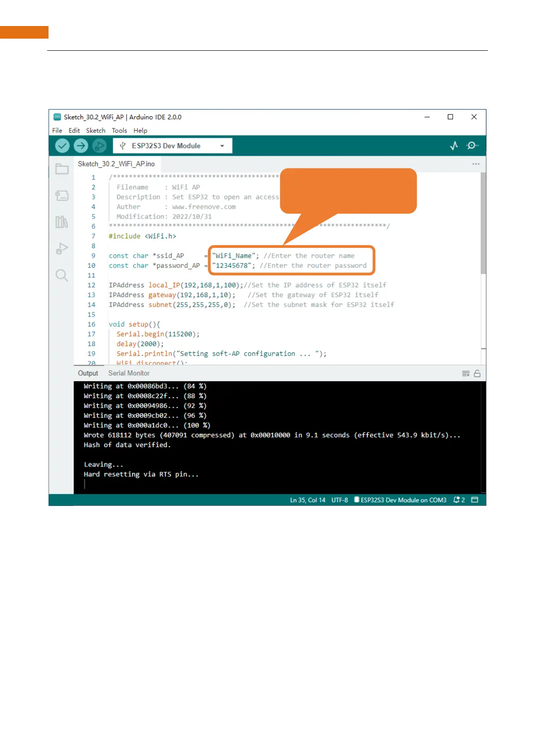Switch to the Output tab
This screenshot has height=756, width=535.
tap(88, 373)
